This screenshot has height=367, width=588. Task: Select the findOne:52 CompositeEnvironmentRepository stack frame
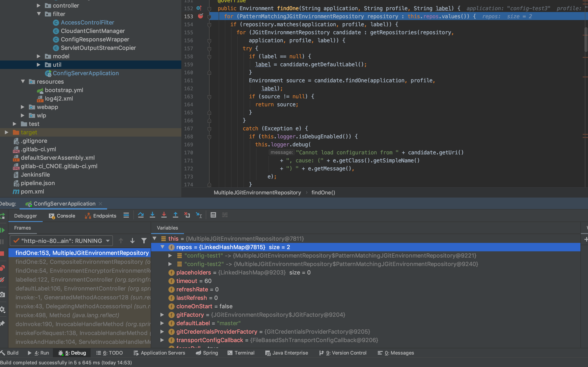pos(82,262)
